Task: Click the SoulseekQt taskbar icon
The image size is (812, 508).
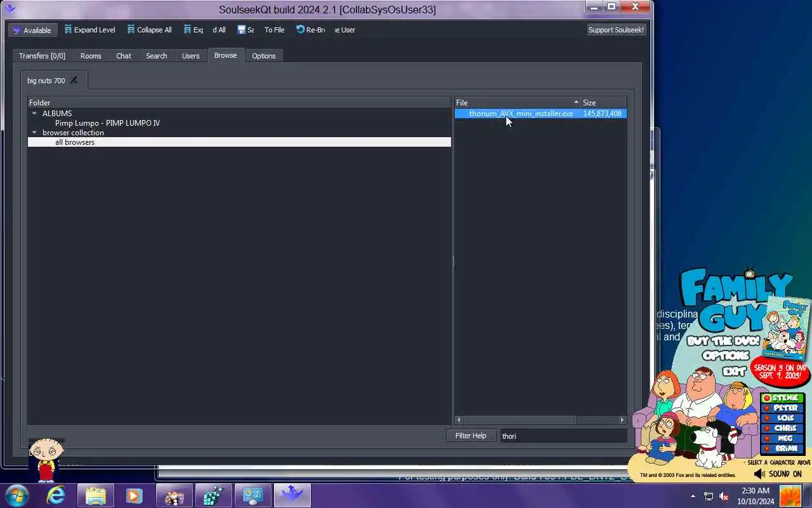Action: [292, 495]
